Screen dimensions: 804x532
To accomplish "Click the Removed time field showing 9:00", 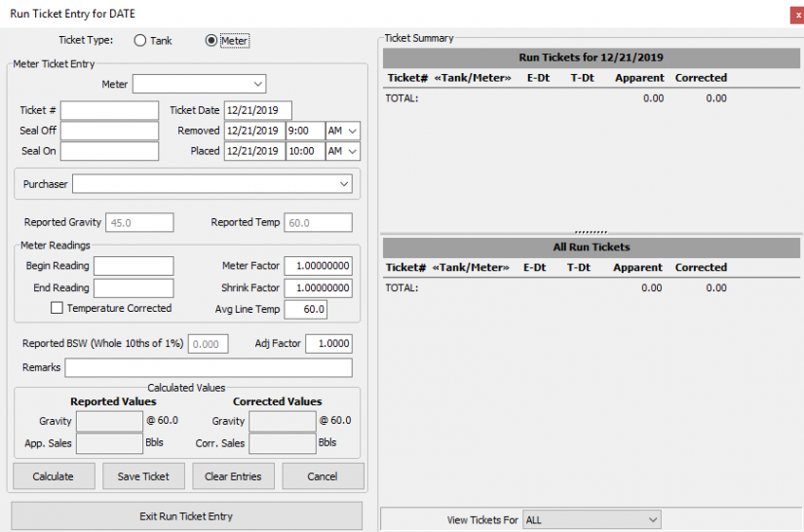I will click(305, 131).
